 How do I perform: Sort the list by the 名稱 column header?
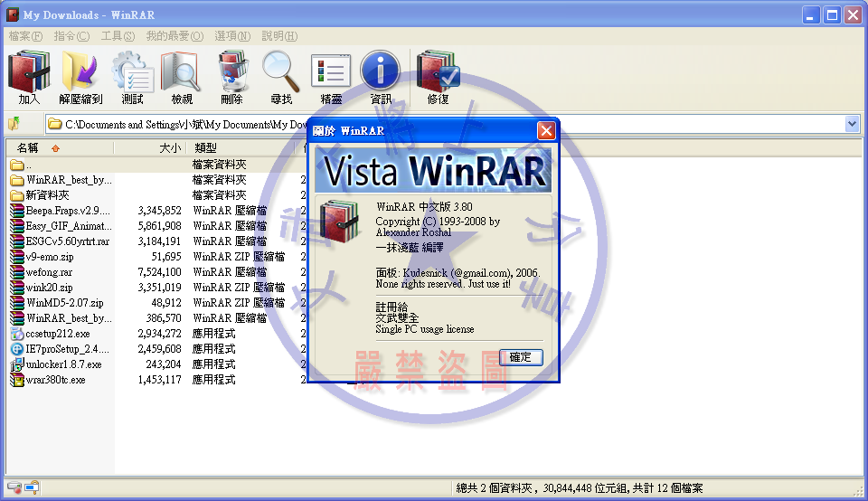[x=60, y=147]
